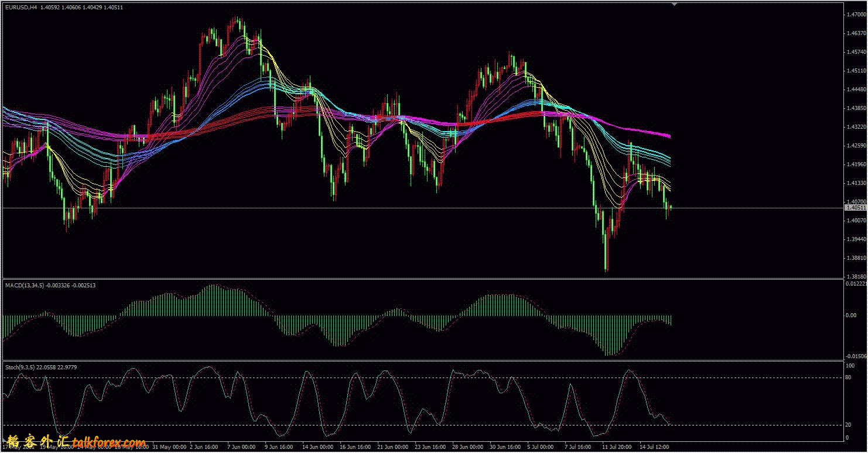This screenshot has width=868, height=453.
Task: Click the Stoch(9,3,5) indicator label
Action: (x=19, y=367)
